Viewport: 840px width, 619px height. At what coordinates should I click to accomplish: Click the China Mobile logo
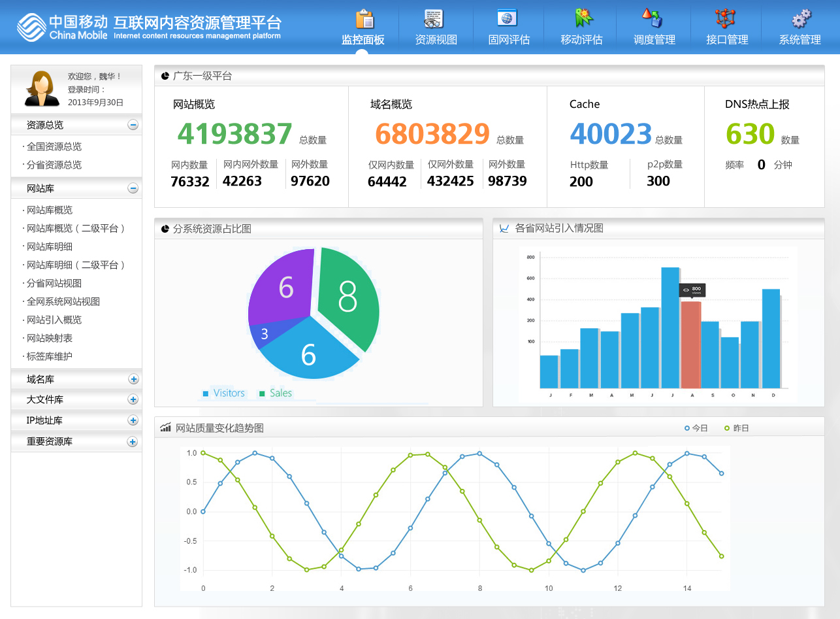pos(62,27)
